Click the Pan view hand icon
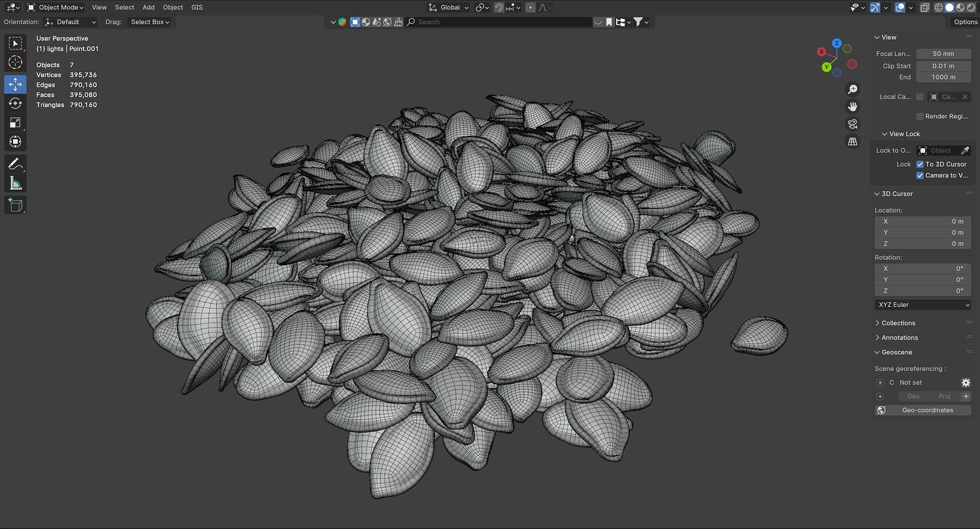Image resolution: width=980 pixels, height=529 pixels. (x=853, y=106)
